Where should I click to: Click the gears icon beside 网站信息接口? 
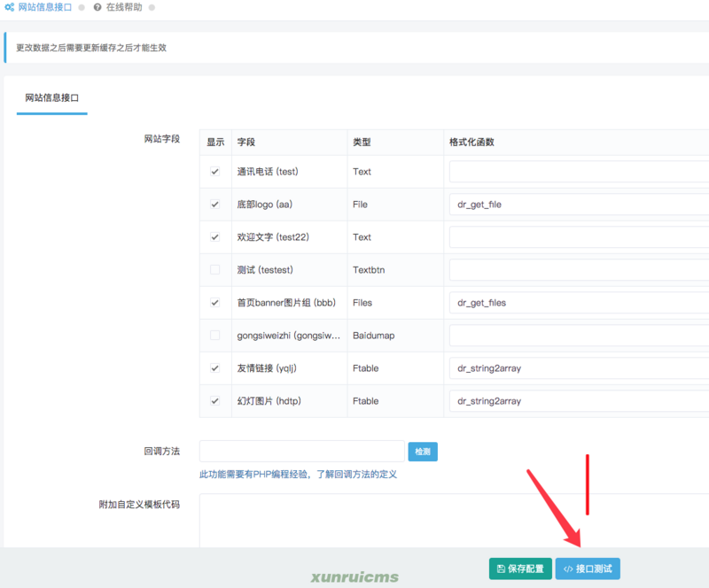[9, 7]
